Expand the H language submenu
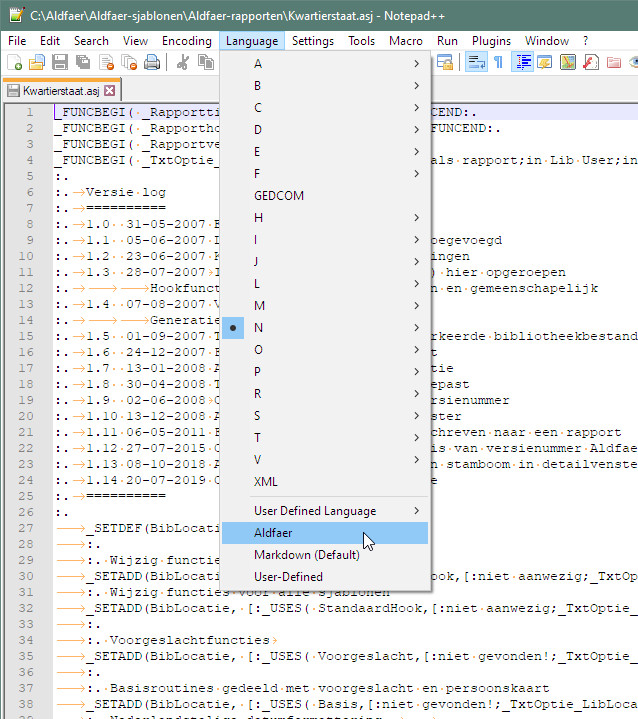638x719 pixels. pyautogui.click(x=325, y=218)
